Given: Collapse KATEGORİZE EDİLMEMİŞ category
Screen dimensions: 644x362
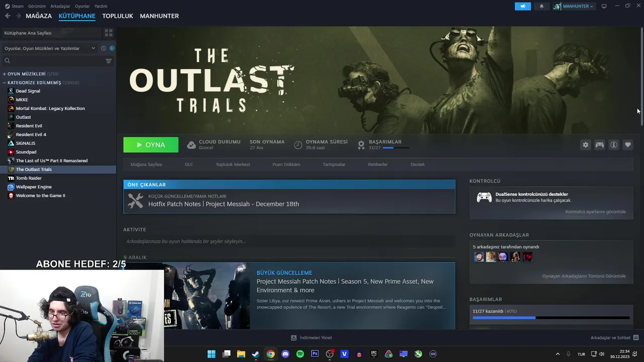Looking at the screenshot, I should pyautogui.click(x=5, y=82).
